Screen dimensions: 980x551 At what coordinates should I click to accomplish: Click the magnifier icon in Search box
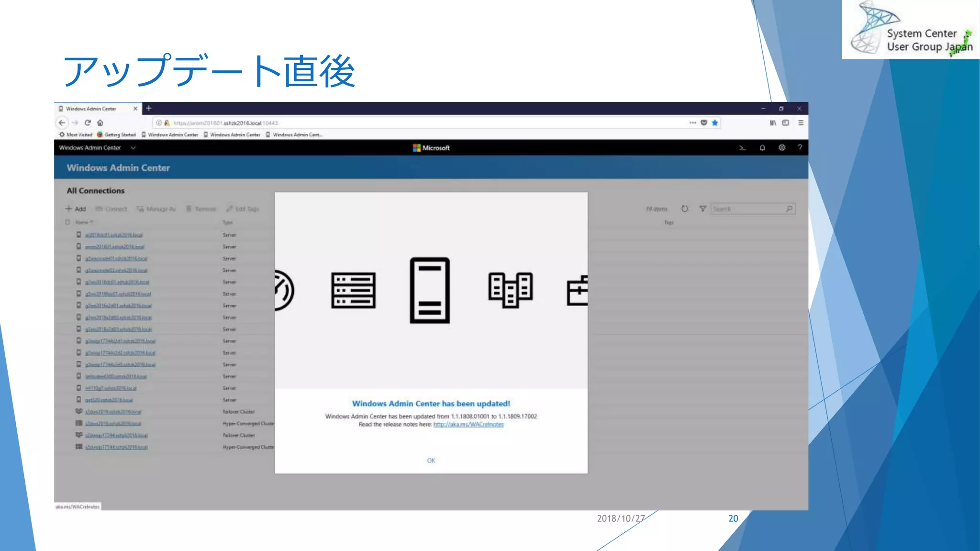(x=789, y=209)
